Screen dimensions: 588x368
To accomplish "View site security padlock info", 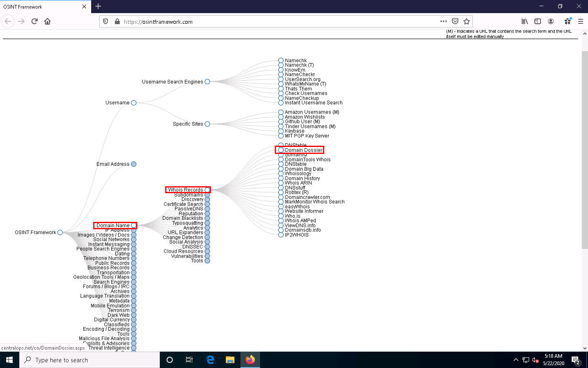I will (x=117, y=22).
